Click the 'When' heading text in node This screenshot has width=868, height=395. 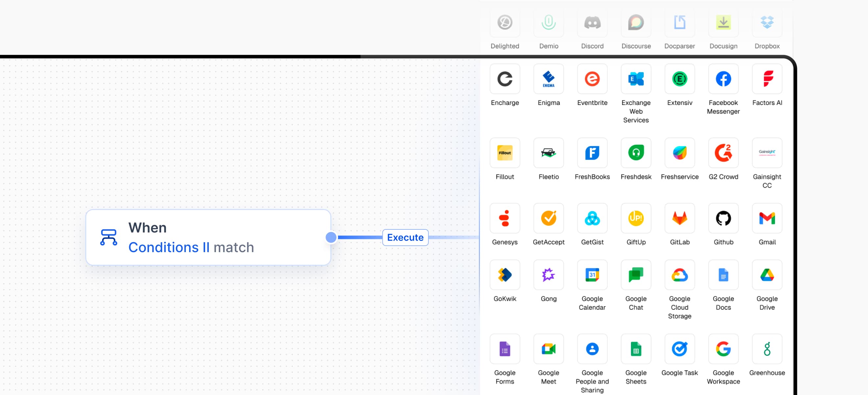click(x=148, y=228)
